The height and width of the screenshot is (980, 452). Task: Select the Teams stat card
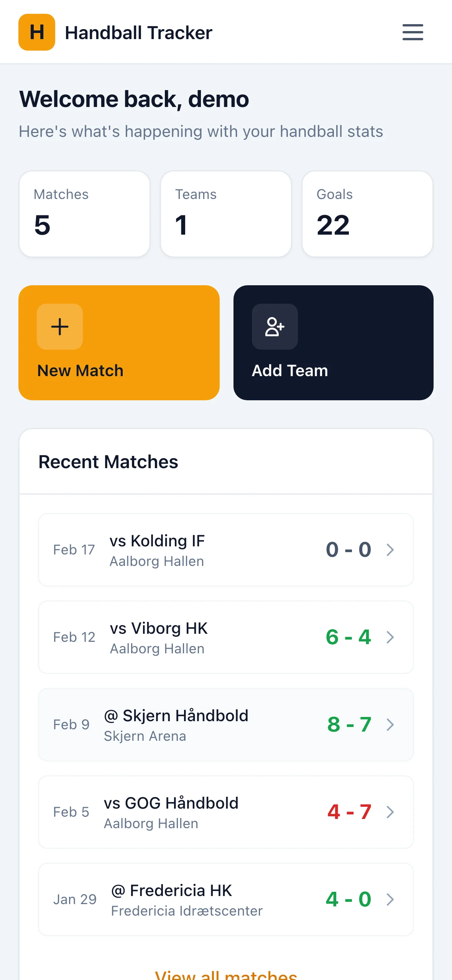226,214
